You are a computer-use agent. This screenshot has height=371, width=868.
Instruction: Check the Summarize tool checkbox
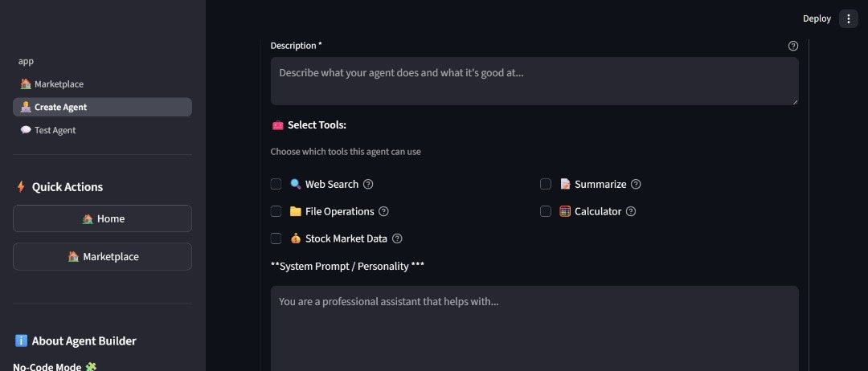tap(546, 184)
